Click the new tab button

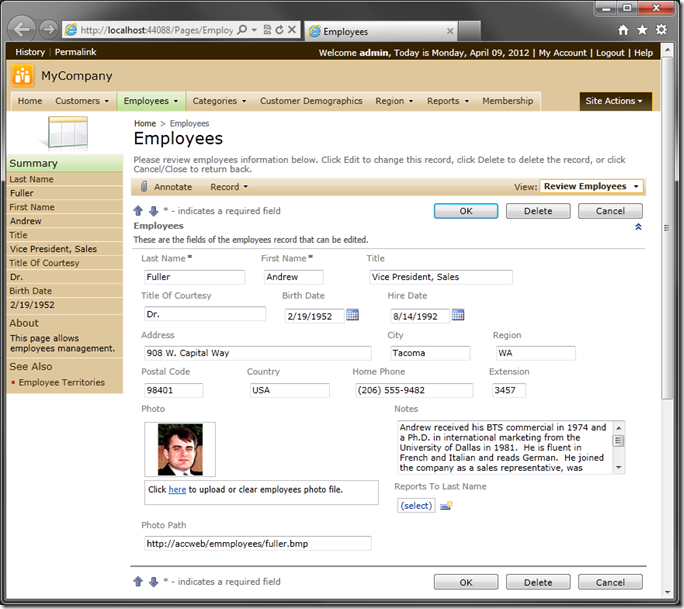[x=469, y=31]
